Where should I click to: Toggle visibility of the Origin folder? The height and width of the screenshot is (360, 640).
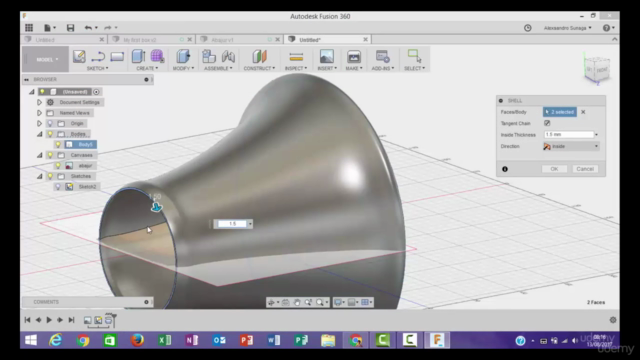[x=50, y=123]
